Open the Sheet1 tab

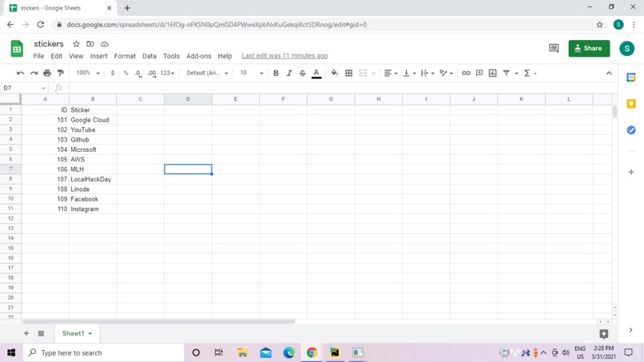(77, 333)
